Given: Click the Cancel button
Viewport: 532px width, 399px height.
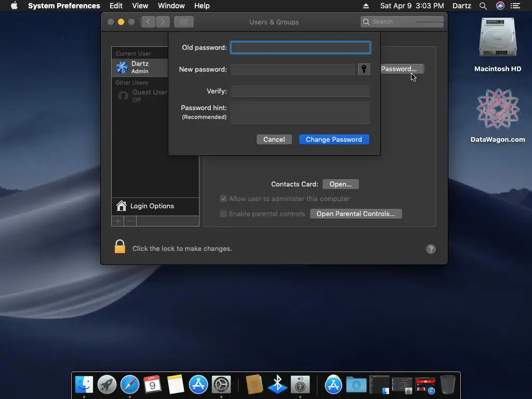Looking at the screenshot, I should point(274,139).
